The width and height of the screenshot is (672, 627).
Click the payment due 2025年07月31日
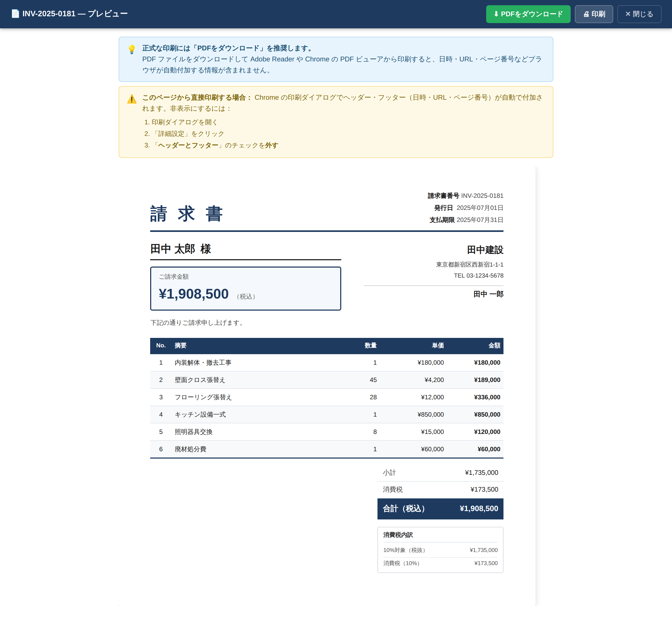coord(480,220)
